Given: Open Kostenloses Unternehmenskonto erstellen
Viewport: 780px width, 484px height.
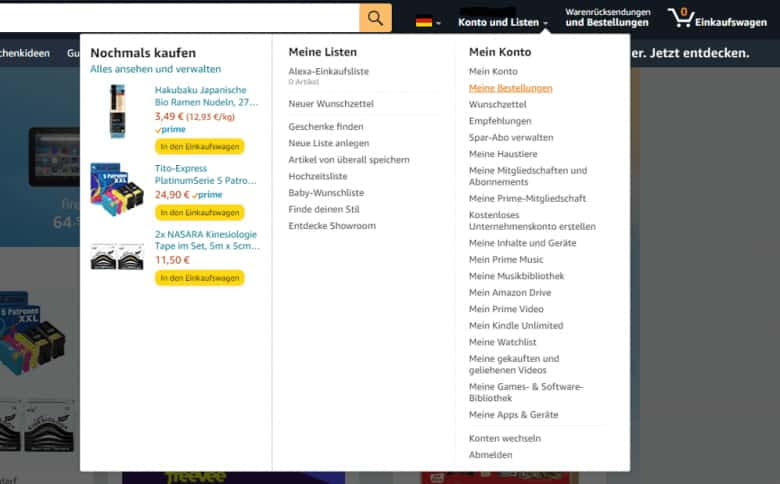Looking at the screenshot, I should point(532,221).
